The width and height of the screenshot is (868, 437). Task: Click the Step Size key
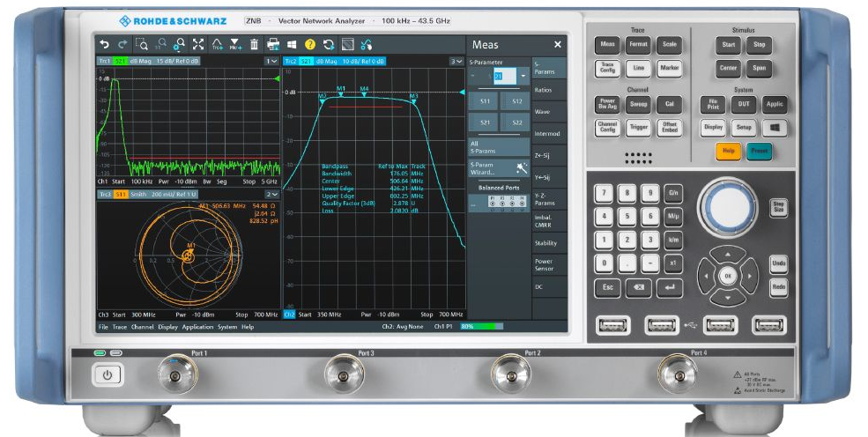point(778,207)
